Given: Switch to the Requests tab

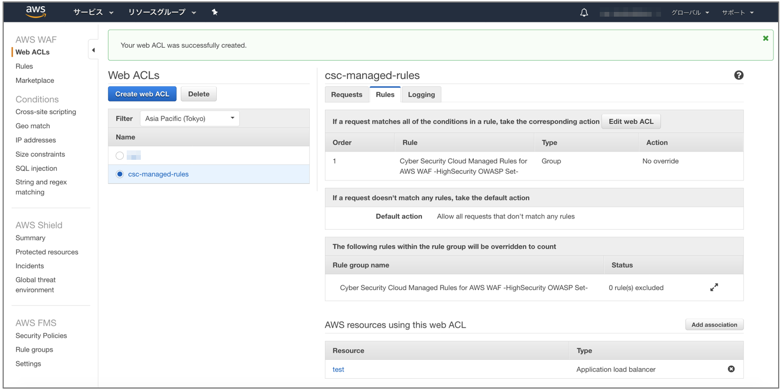Looking at the screenshot, I should [347, 95].
